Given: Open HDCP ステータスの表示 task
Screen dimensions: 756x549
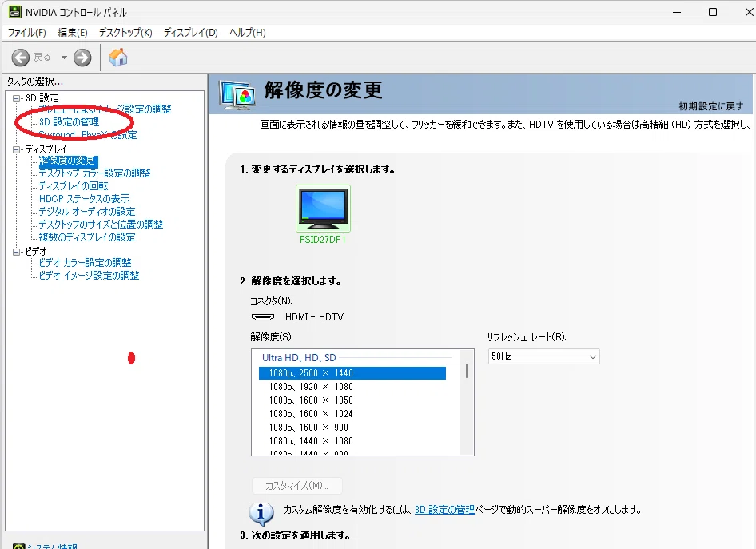Looking at the screenshot, I should [84, 199].
